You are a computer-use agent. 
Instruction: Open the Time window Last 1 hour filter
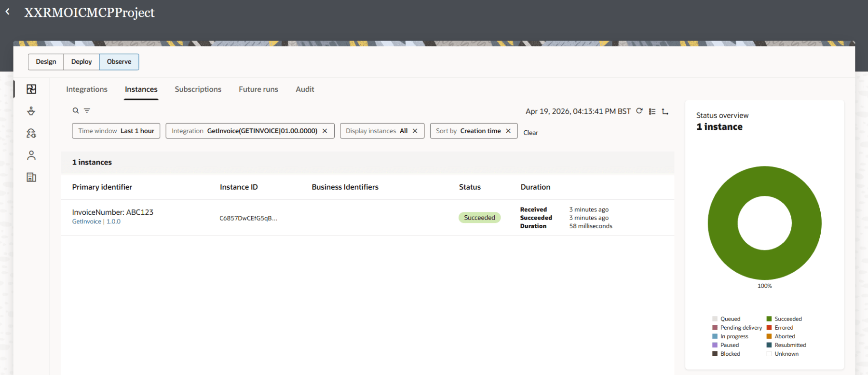(x=116, y=131)
